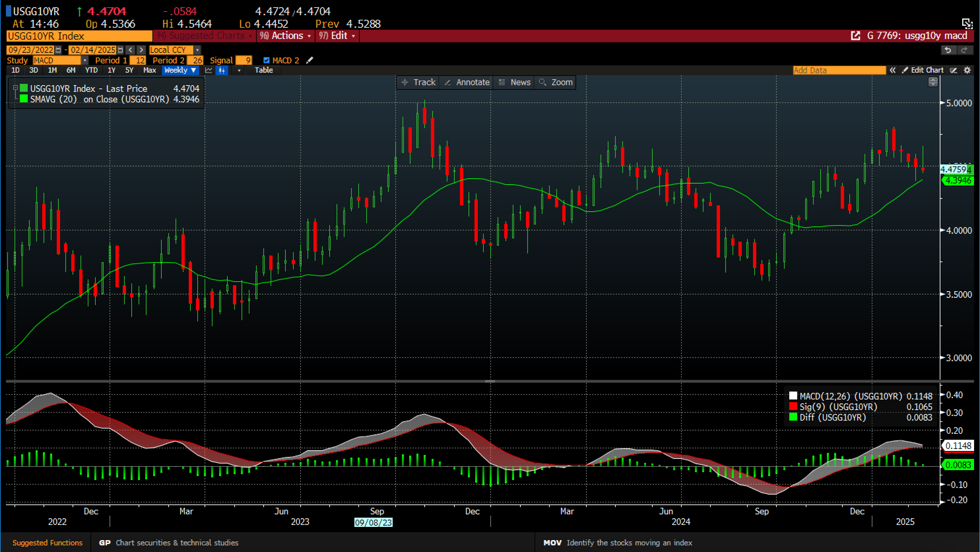The width and height of the screenshot is (980, 552).
Task: Select the YTD range tab
Action: [x=91, y=70]
